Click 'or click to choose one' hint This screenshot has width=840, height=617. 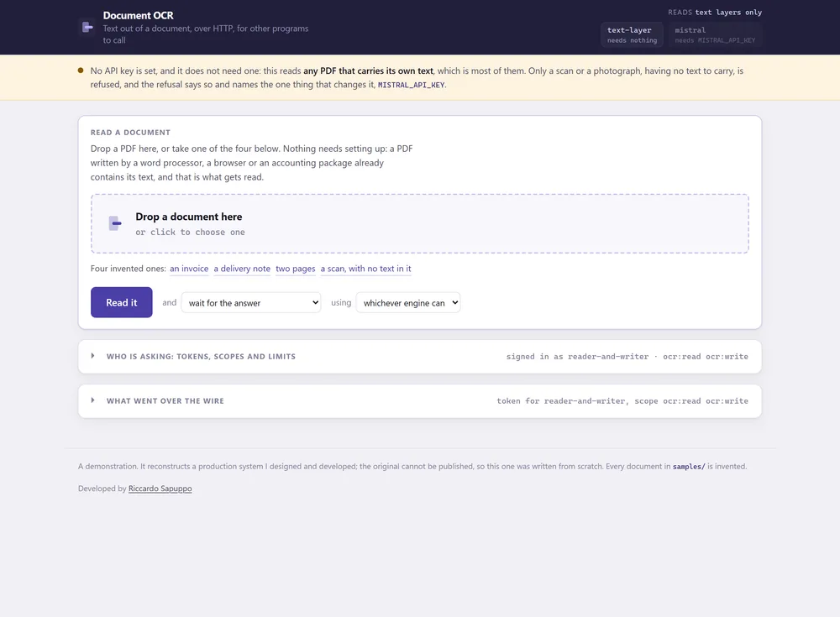190,233
